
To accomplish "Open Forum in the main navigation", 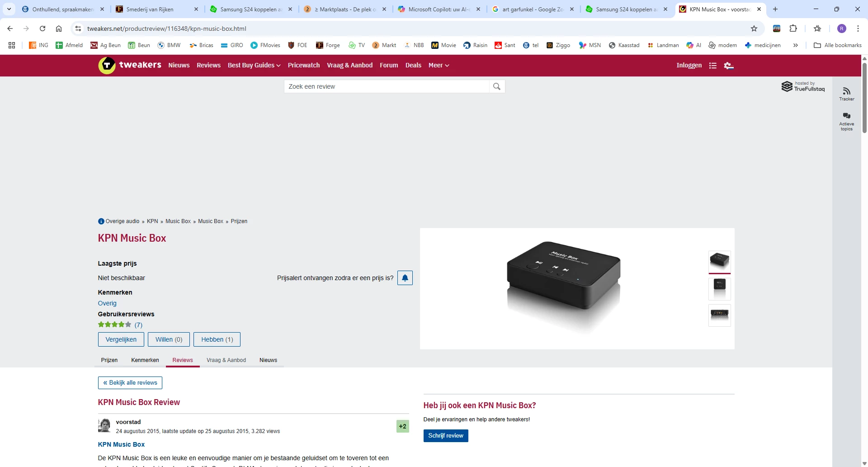I will pos(389,65).
